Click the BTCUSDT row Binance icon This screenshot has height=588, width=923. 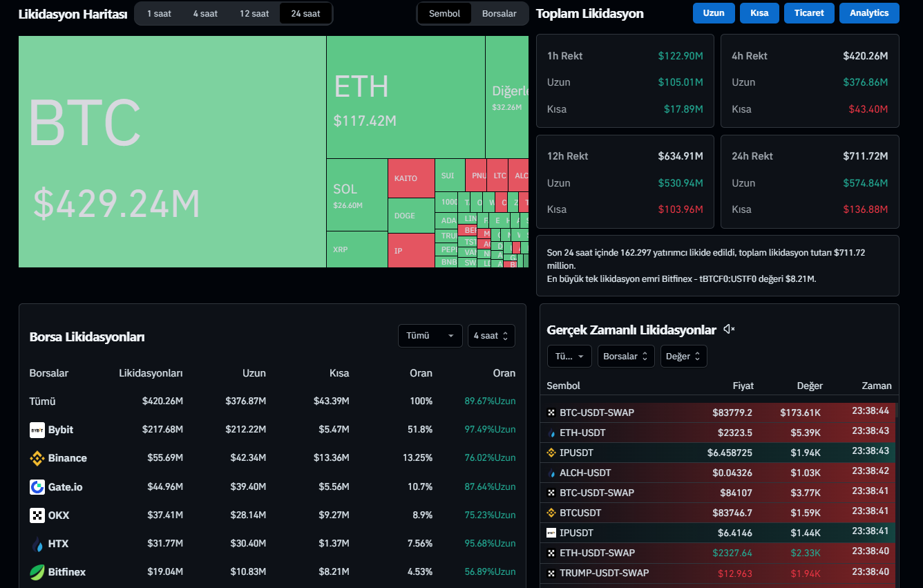(551, 513)
